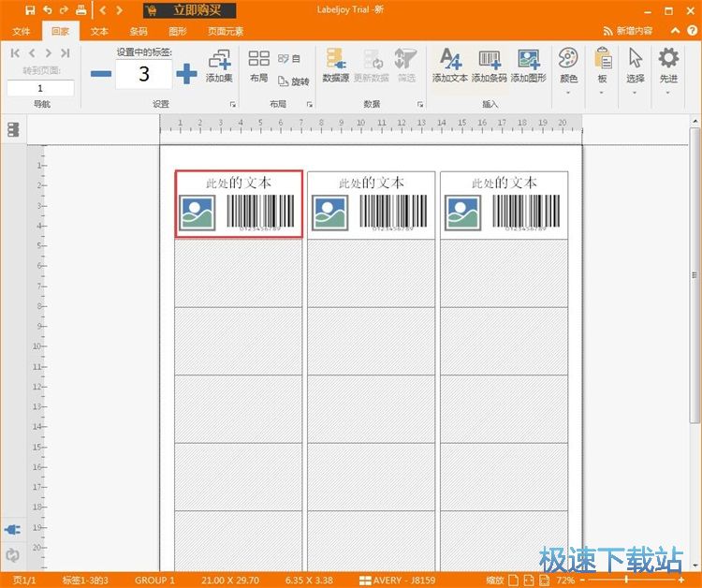This screenshot has width=702, height=588.
Task: Click the 立即购买 buy now button
Action: tap(189, 10)
